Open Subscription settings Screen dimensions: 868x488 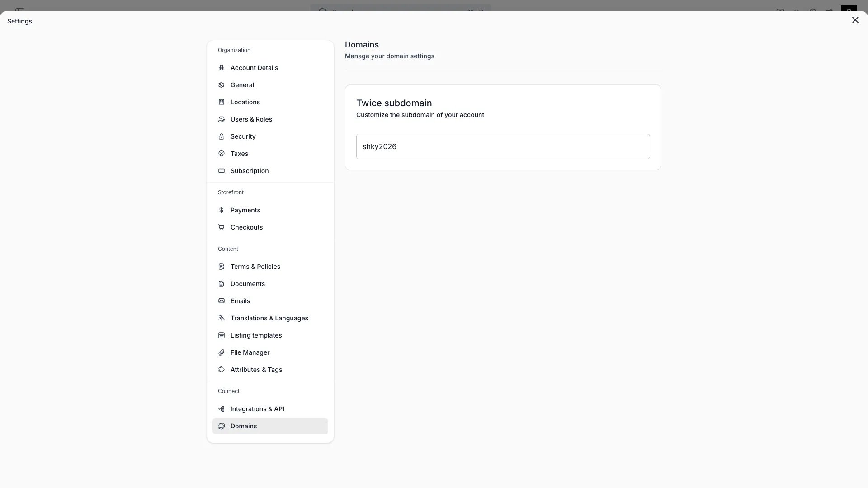(270, 171)
